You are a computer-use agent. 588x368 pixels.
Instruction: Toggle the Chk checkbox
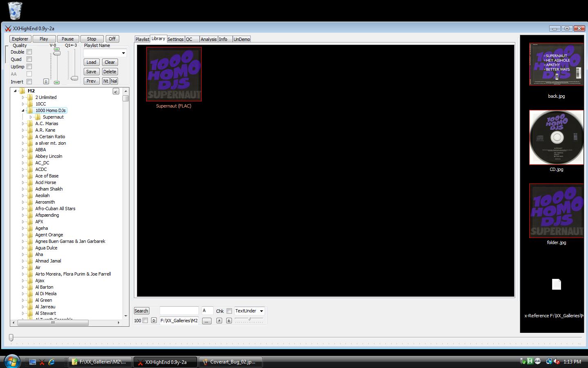(x=229, y=311)
